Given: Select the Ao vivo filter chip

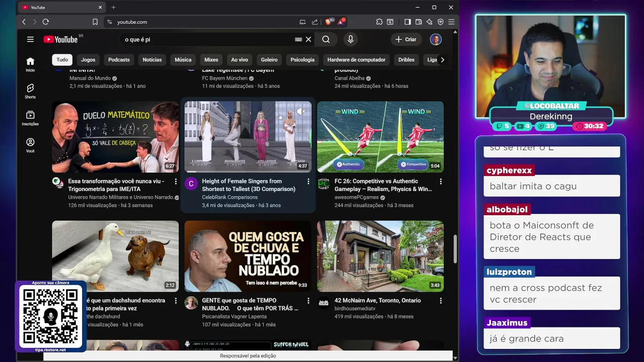Looking at the screenshot, I should coord(239,59).
